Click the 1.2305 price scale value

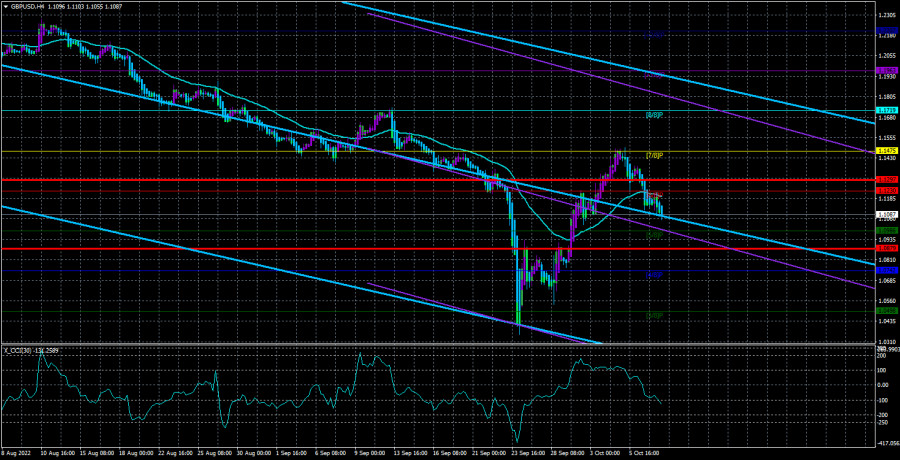(x=887, y=14)
